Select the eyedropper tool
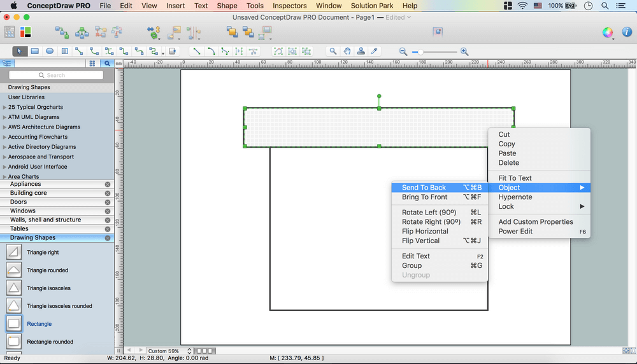 tap(375, 51)
